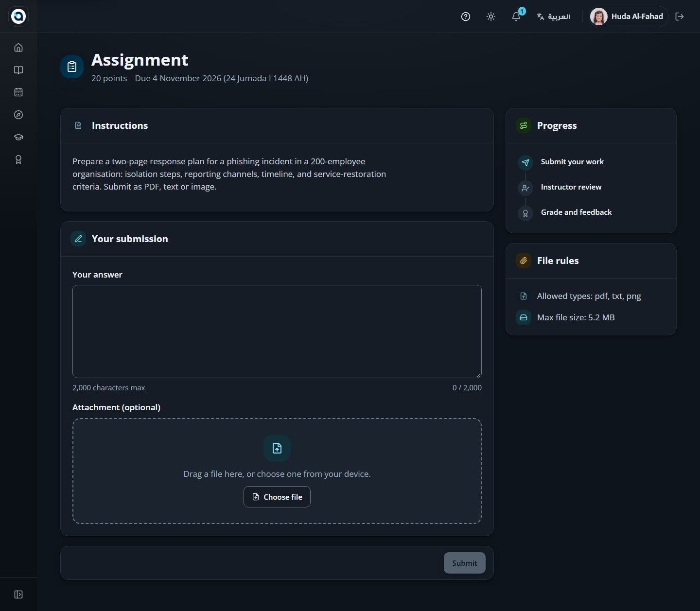
Task: Open the book (courses) sidebar icon
Action: point(18,70)
